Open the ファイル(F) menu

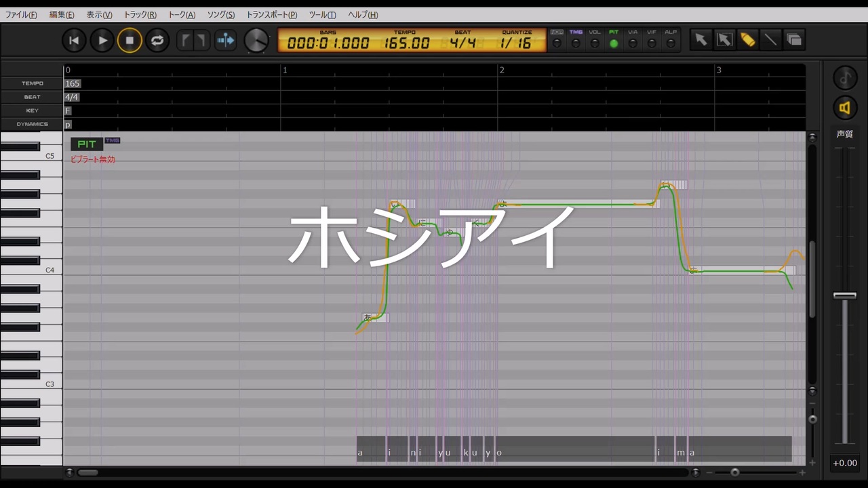coord(21,14)
